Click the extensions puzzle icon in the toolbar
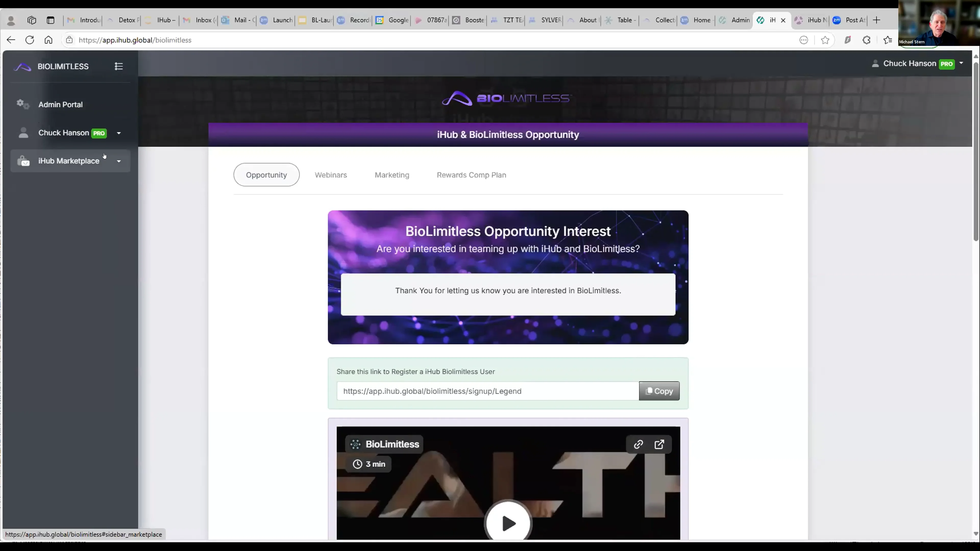The width and height of the screenshot is (980, 551). 866,40
